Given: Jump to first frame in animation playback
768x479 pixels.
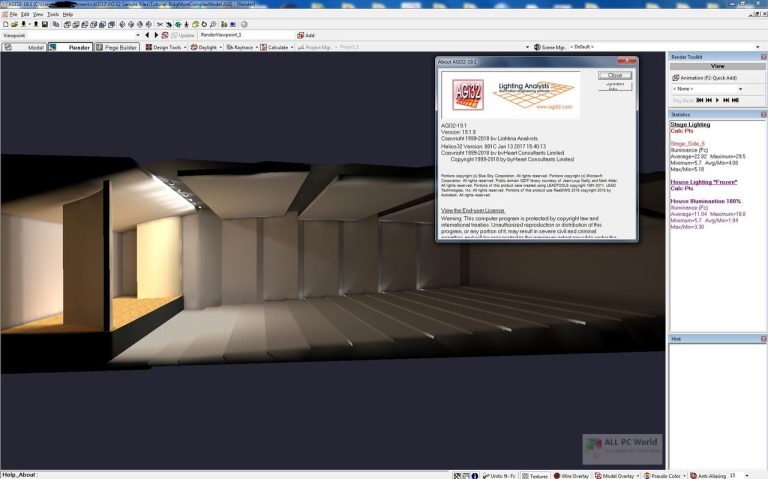Looking at the screenshot, I should pyautogui.click(x=700, y=100).
